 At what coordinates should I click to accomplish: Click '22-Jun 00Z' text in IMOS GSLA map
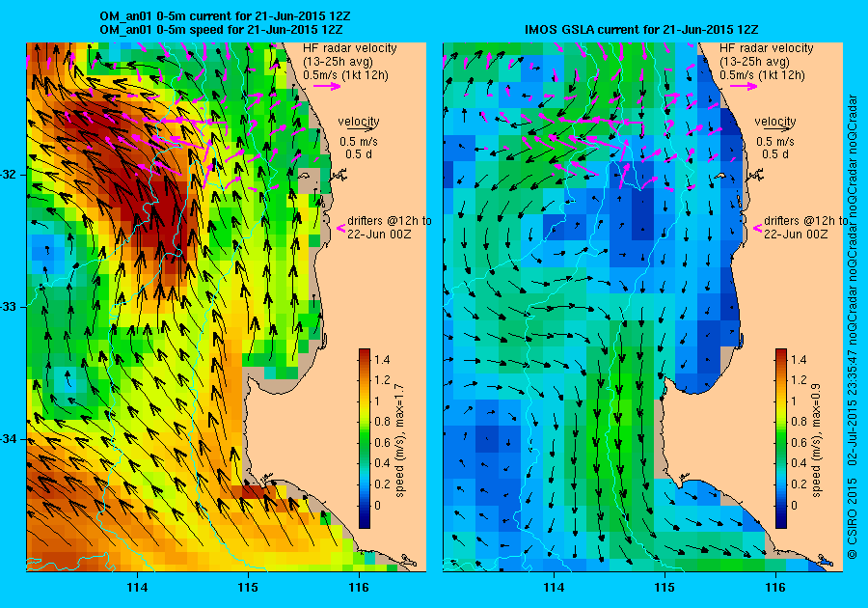point(796,234)
